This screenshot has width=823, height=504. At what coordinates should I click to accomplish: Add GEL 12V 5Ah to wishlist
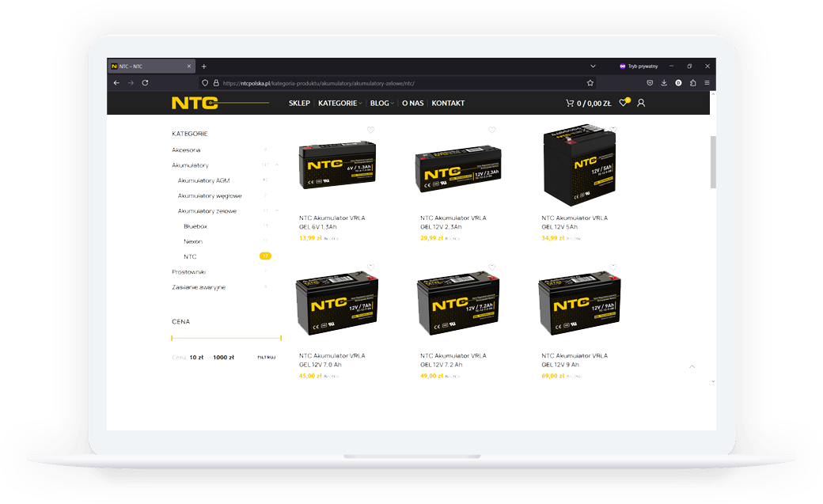tap(613, 129)
